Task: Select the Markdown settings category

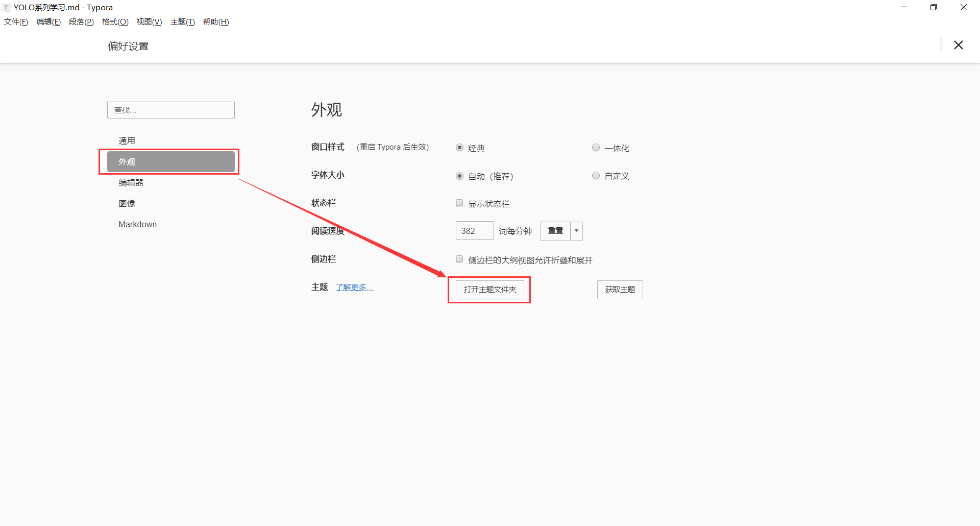Action: coord(171,225)
